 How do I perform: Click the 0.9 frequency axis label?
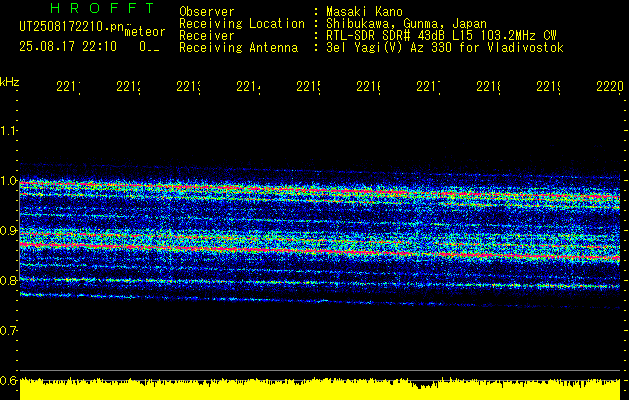pos(8,231)
